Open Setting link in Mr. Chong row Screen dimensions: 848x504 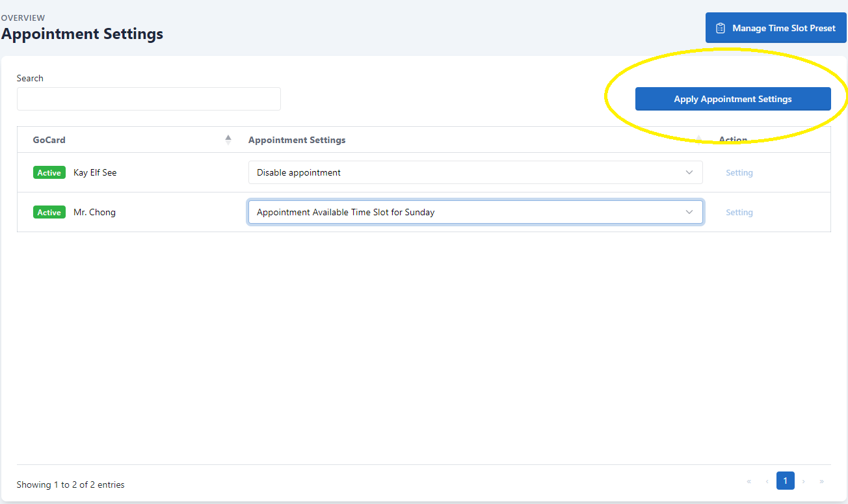pos(739,213)
